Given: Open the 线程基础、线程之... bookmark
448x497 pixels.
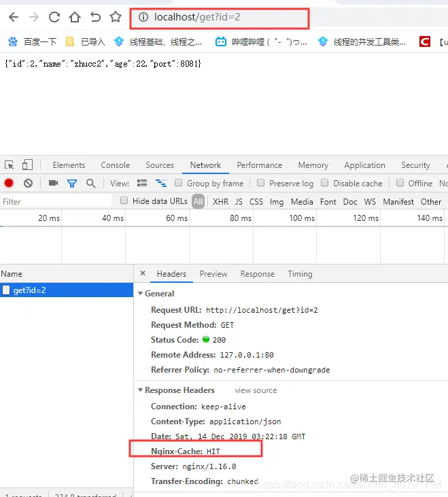Looking at the screenshot, I should pos(158,41).
